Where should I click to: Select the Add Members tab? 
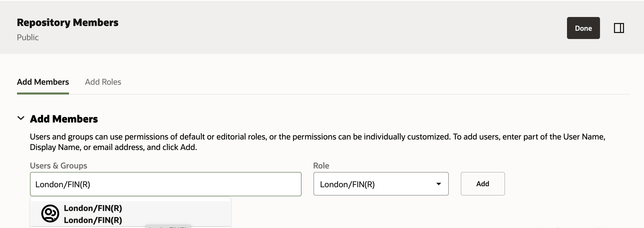(43, 82)
